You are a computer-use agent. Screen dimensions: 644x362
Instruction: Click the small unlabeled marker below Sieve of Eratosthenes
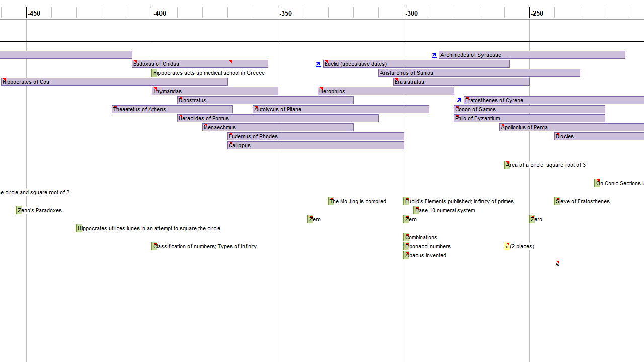pyautogui.click(x=557, y=263)
